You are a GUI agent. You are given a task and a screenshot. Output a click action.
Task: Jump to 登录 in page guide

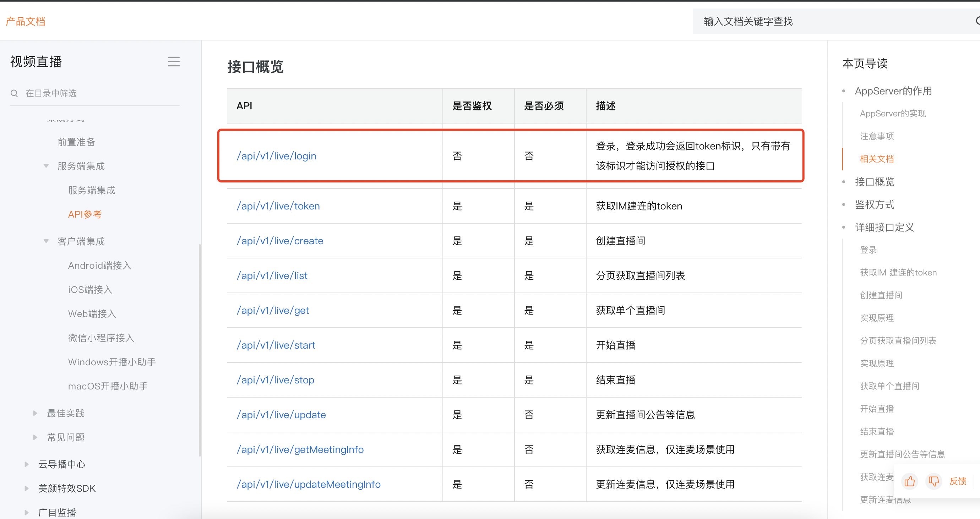tap(868, 250)
